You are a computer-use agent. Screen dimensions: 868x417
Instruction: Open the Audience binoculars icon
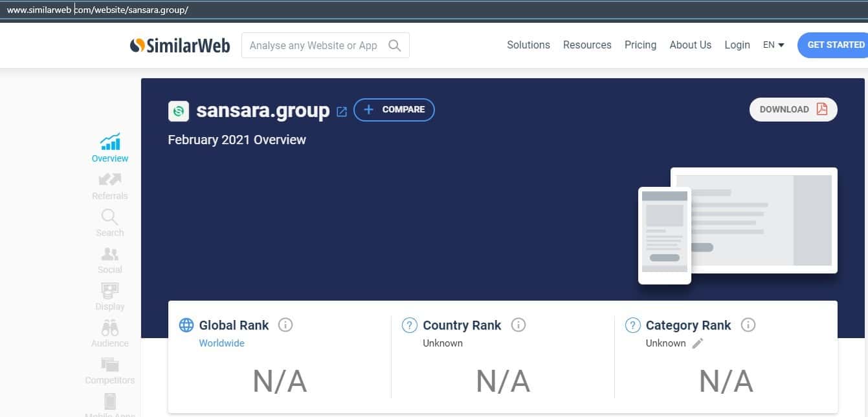coord(109,328)
